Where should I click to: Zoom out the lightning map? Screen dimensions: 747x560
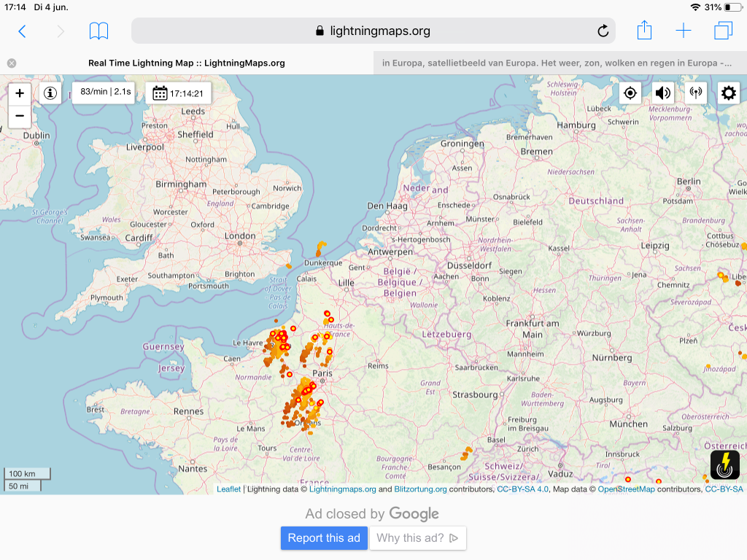(20, 116)
